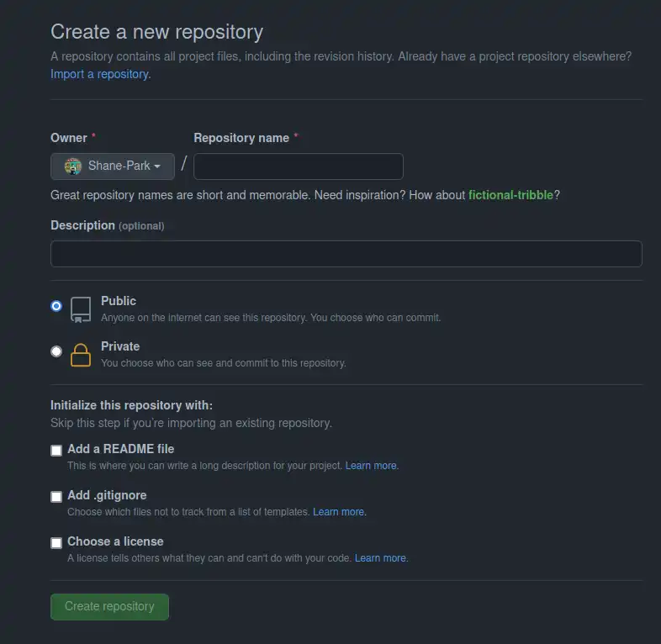The width and height of the screenshot is (661, 644).
Task: Open Learn more link for .gitignore
Action: (339, 512)
